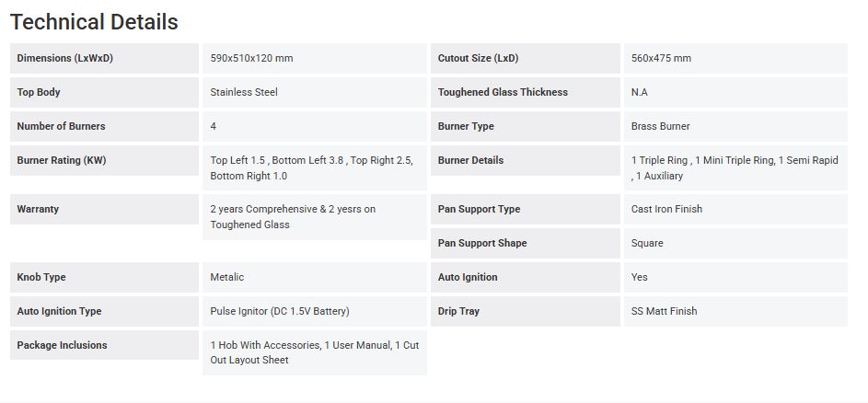Select the Toughened Glass Thickness label

[x=503, y=93]
